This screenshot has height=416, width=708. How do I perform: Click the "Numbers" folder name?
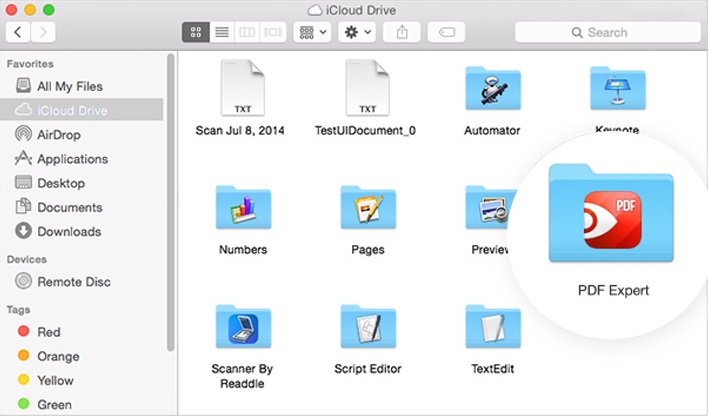(243, 249)
